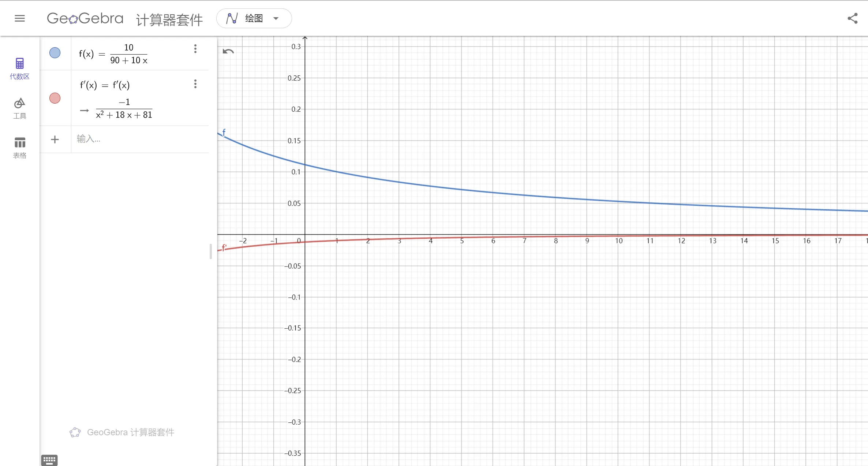868x466 pixels.
Task: Expand the 绘图 calculator type dropdown
Action: (254, 18)
